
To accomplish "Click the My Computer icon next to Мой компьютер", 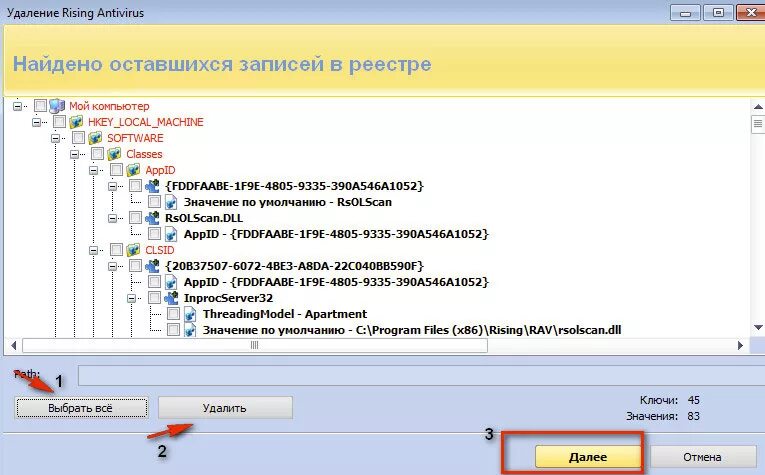I will (x=57, y=106).
